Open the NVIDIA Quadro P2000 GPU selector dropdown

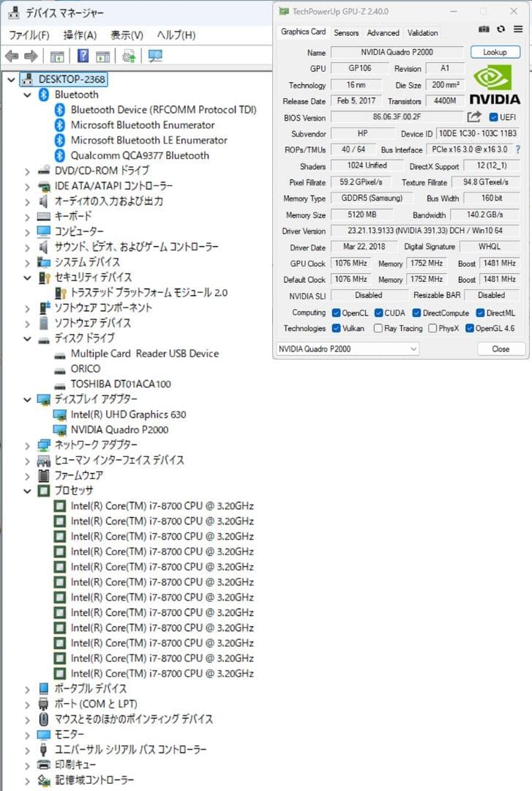click(x=348, y=349)
